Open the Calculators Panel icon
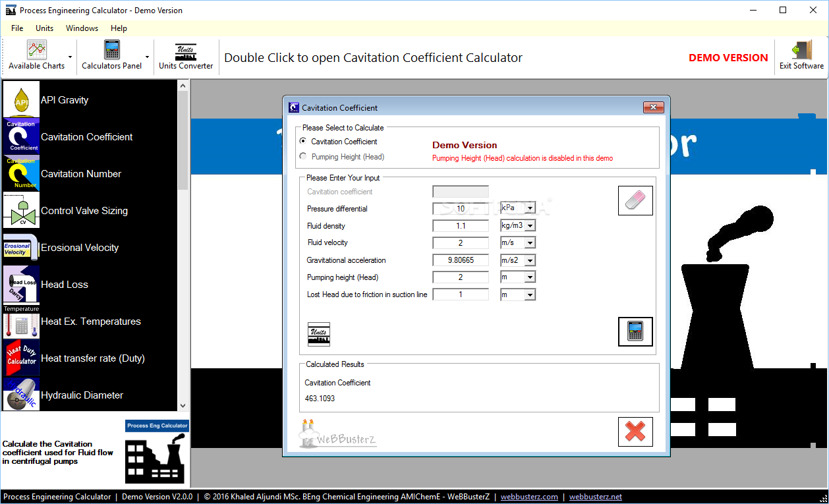Image resolution: width=829 pixels, height=504 pixels. pos(112,50)
